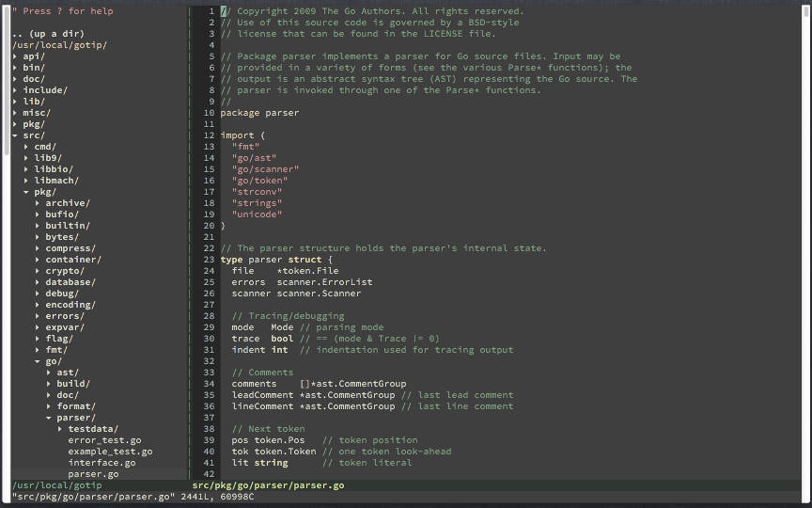The width and height of the screenshot is (812, 508).
Task: Open the ast/ folder under go
Action: pos(68,373)
